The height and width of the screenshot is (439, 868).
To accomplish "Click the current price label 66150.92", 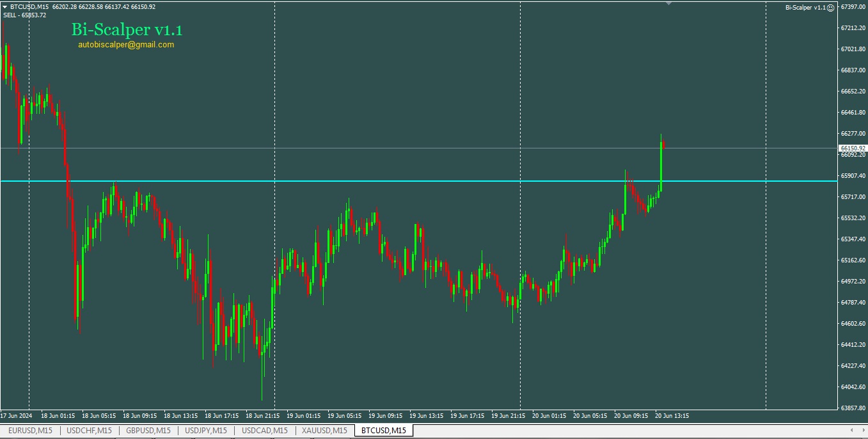I will coord(853,148).
